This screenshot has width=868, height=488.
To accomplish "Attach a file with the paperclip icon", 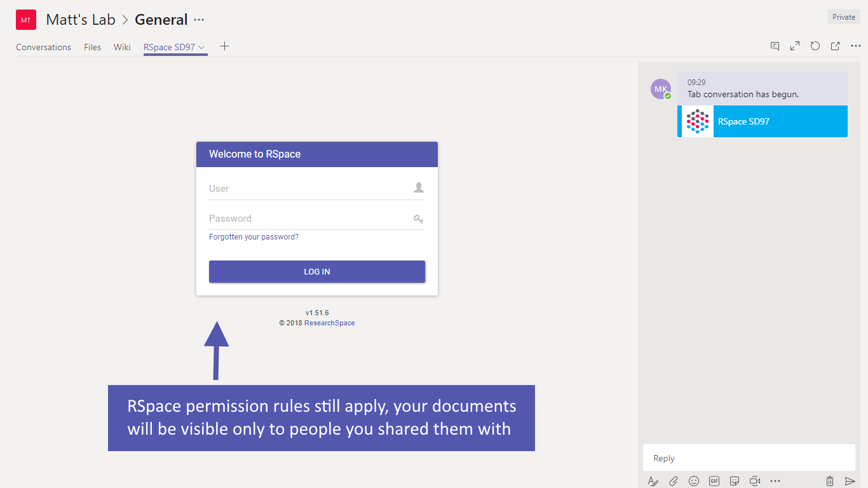I will [x=674, y=481].
